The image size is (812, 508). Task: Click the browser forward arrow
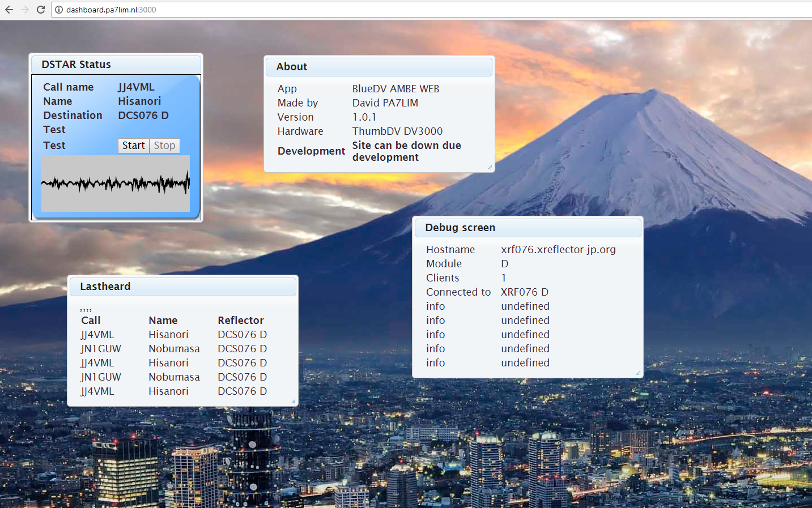pos(25,10)
